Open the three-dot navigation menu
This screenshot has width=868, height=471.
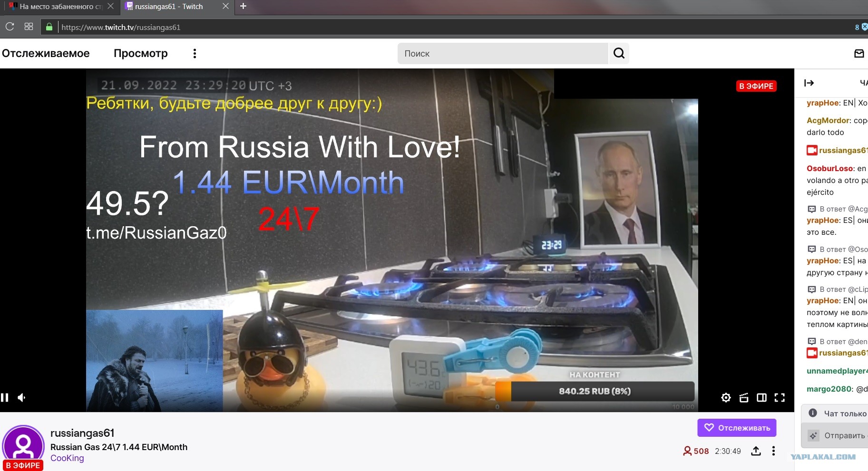tap(195, 53)
